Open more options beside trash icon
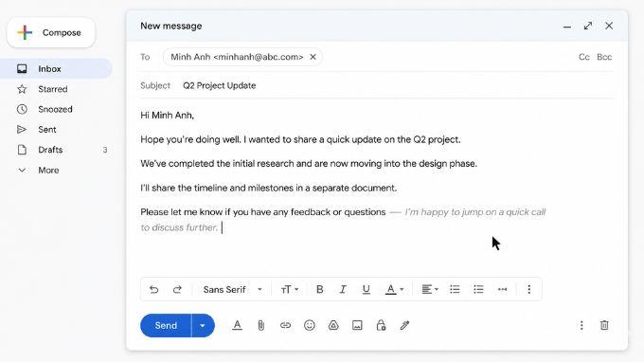Viewport: 644px width, 362px height. [581, 325]
